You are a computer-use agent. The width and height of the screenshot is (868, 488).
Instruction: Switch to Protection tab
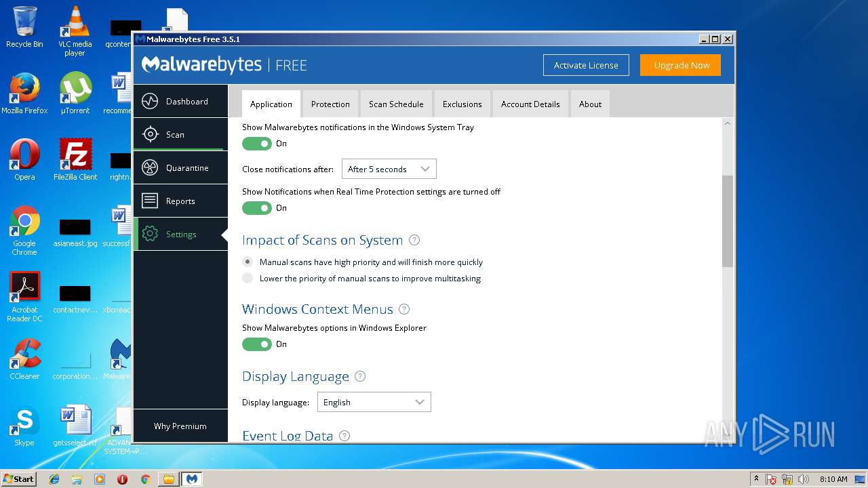pos(330,104)
